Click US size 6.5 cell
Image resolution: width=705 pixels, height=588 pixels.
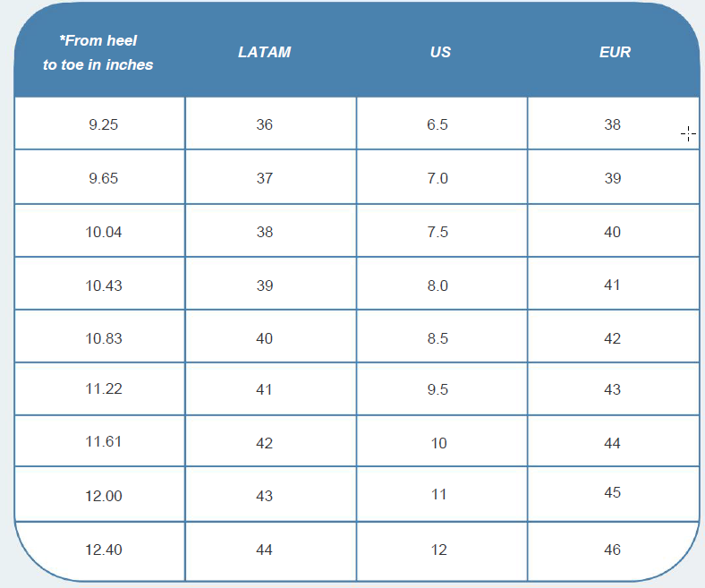pos(437,124)
